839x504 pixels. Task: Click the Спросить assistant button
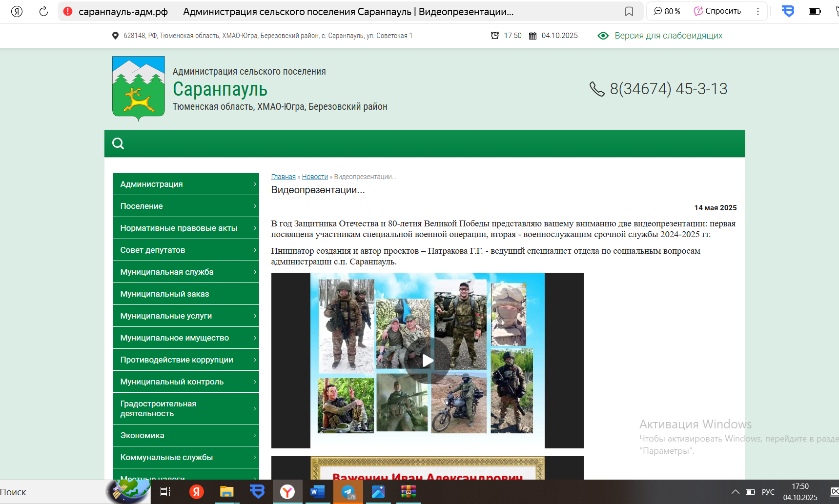click(717, 11)
